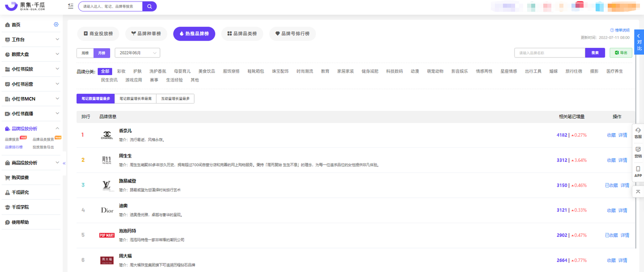The height and width of the screenshot is (272, 644).
Task: Filter brands by 彩妆 category
Action: (121, 71)
